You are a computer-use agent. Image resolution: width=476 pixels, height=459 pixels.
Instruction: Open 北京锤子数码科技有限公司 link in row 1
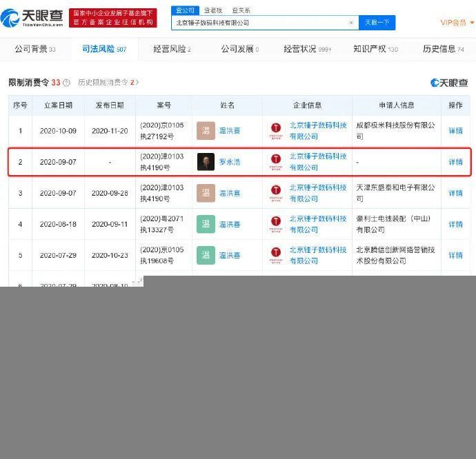pos(317,131)
